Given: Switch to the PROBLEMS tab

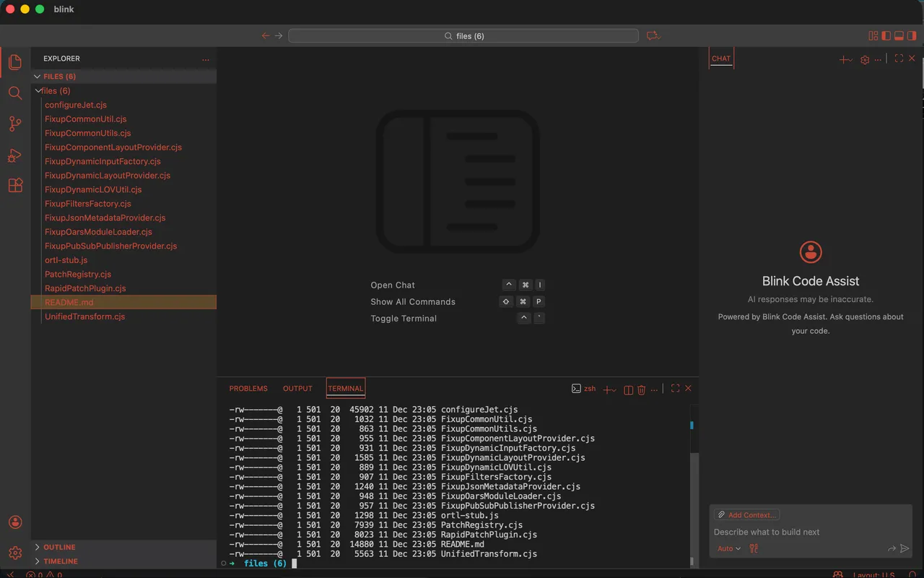Looking at the screenshot, I should coord(248,389).
